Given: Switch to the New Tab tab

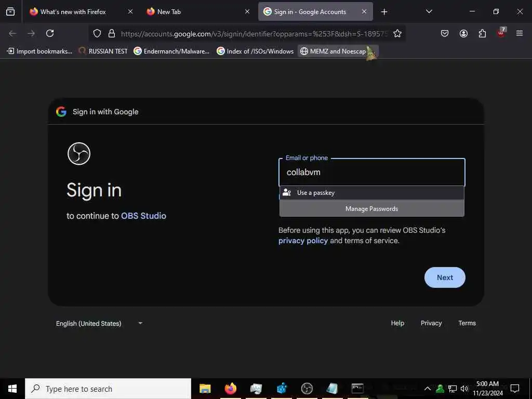Looking at the screenshot, I should click(x=197, y=11).
